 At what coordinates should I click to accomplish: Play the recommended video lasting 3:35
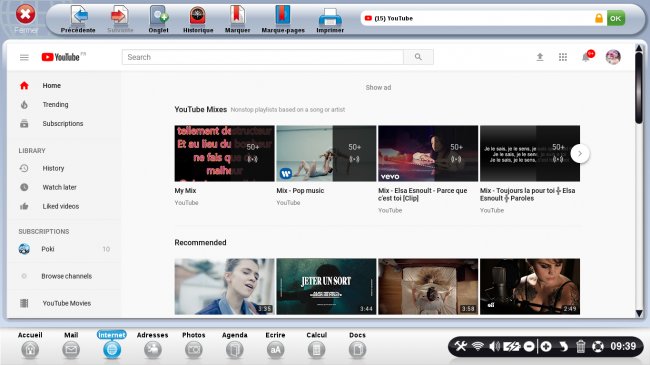[224, 286]
